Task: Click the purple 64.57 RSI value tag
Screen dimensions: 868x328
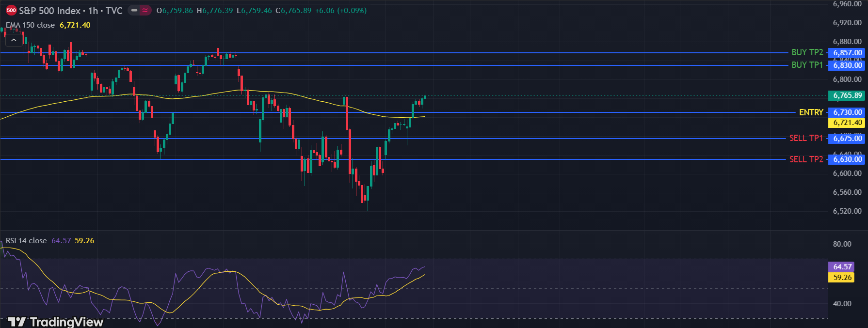Action: coord(842,267)
